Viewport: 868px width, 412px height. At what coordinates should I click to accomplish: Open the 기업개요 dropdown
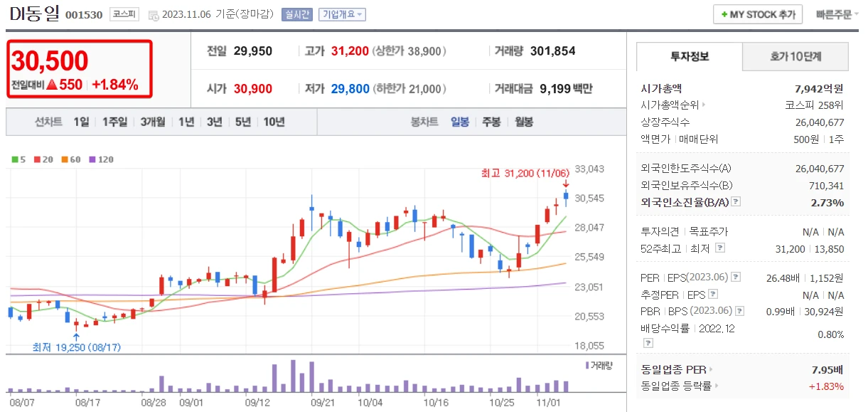343,14
